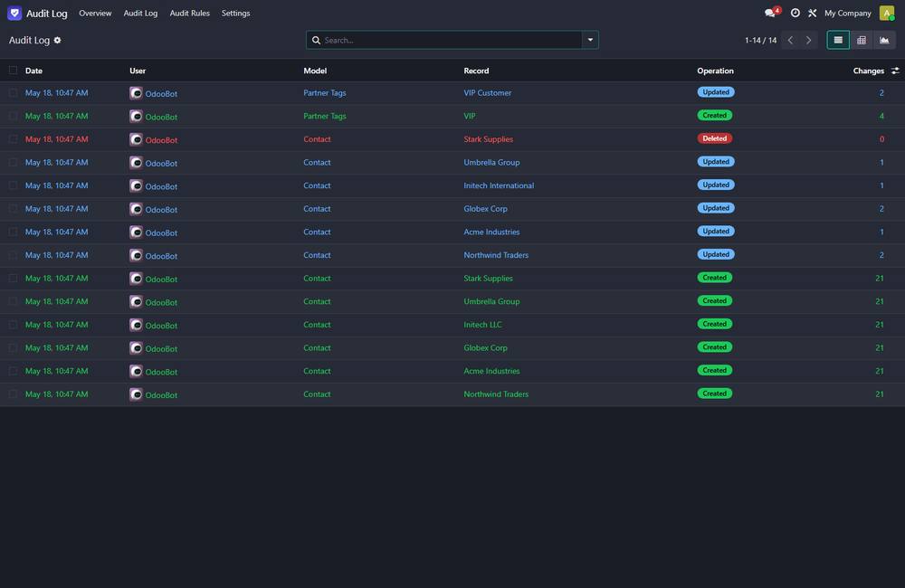Image resolution: width=905 pixels, height=588 pixels.
Task: Open the Settings menu
Action: tap(235, 13)
